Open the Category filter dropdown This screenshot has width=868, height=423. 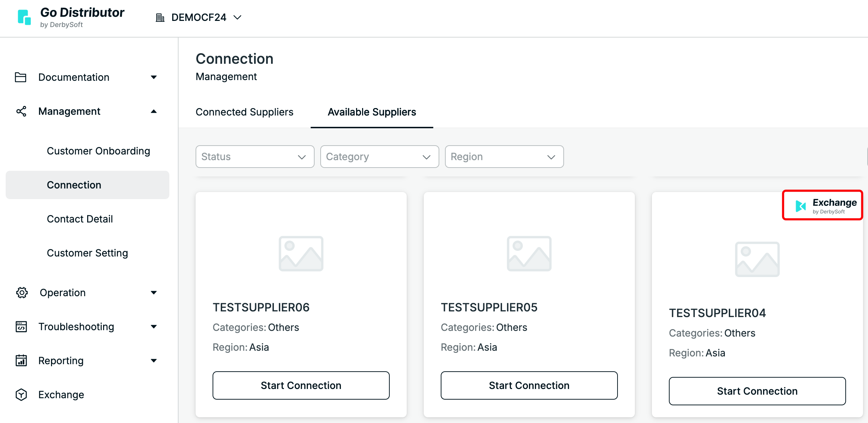click(379, 157)
